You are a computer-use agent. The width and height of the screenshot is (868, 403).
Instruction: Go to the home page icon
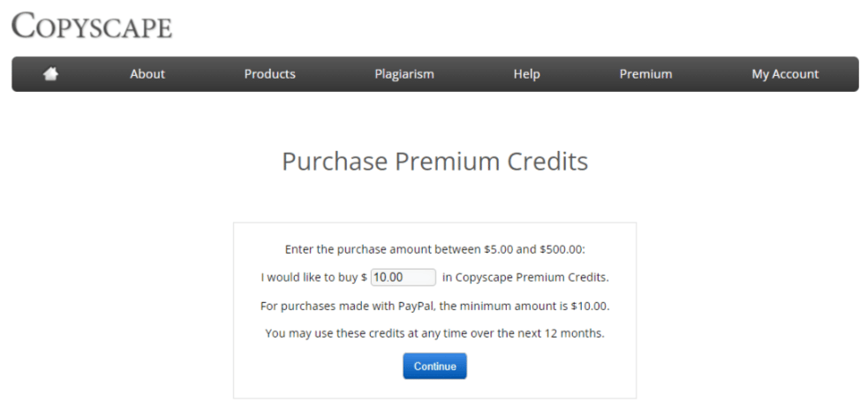(51, 73)
